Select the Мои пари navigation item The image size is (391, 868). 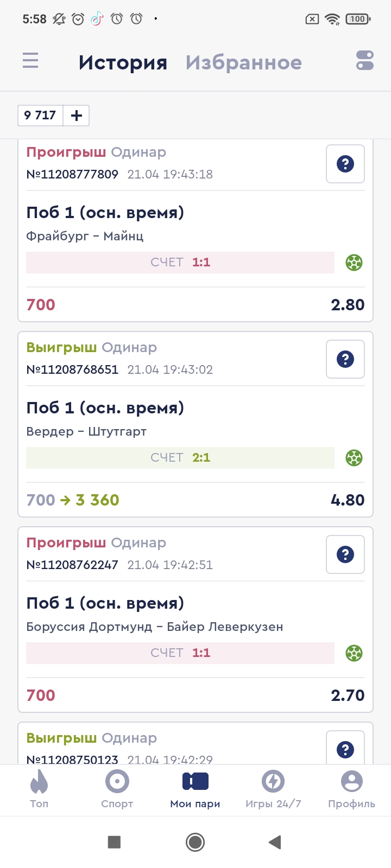coord(195,789)
